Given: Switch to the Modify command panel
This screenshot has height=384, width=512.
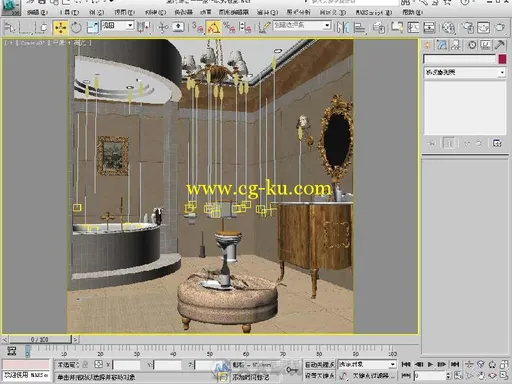Looking at the screenshot, I should (442, 45).
